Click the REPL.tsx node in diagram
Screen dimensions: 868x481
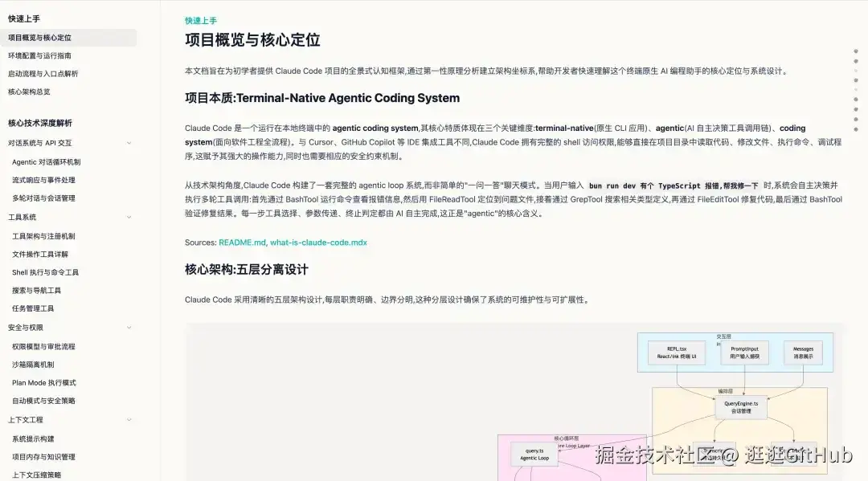(x=677, y=353)
